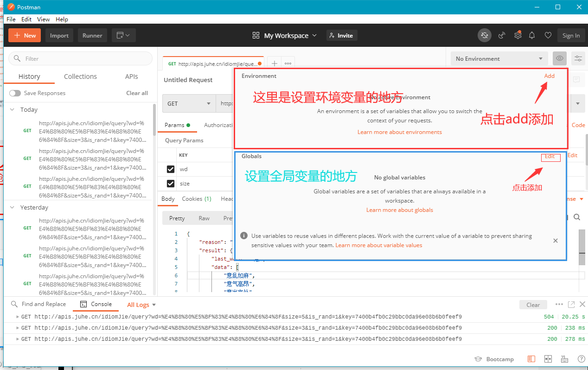Viewport: 588px width, 370px height.
Task: Click the history Filter search field
Action: coord(80,58)
